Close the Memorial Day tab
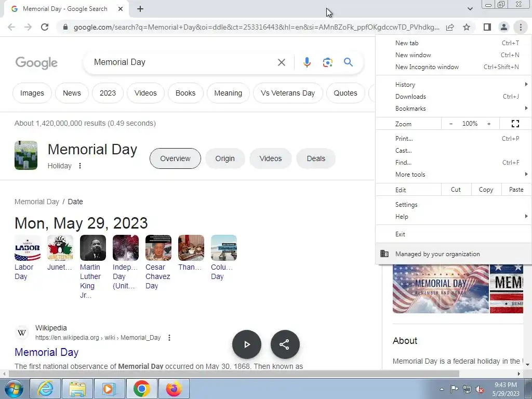The width and height of the screenshot is (532, 399). pyautogui.click(x=121, y=9)
